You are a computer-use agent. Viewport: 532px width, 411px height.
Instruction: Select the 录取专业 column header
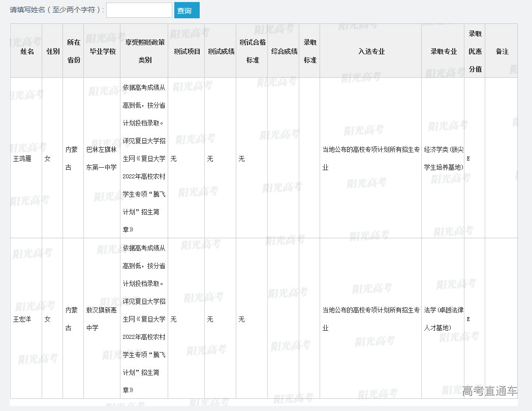point(443,51)
